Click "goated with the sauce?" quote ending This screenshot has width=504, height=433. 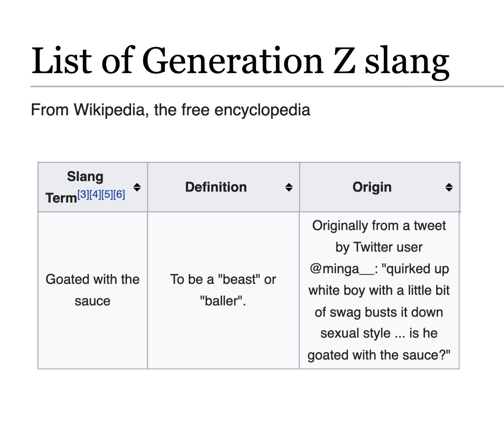tap(379, 355)
